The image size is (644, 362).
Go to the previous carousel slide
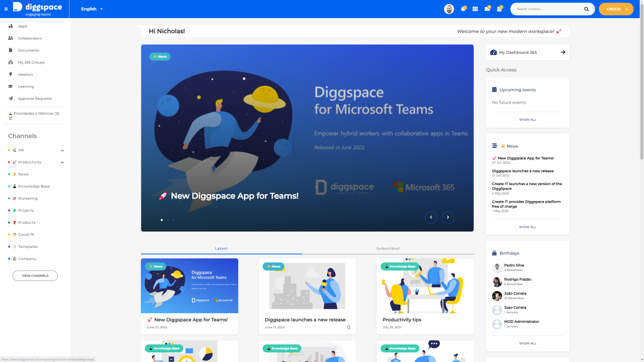coord(431,217)
